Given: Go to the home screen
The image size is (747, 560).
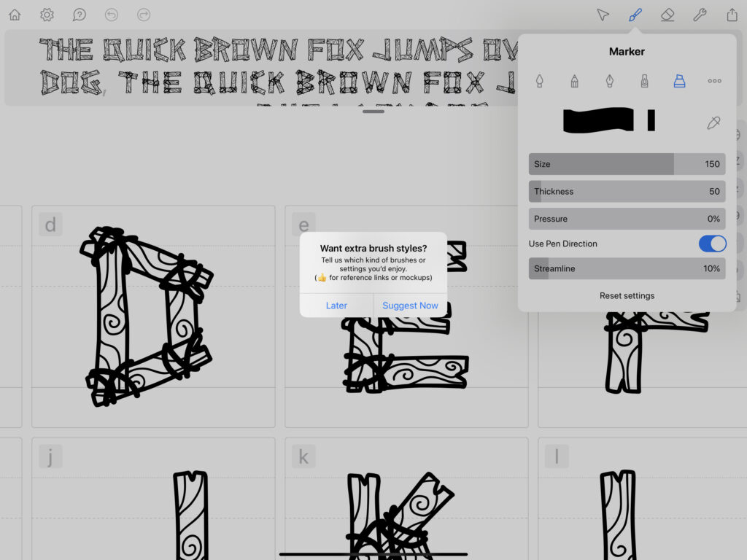Looking at the screenshot, I should pyautogui.click(x=15, y=15).
